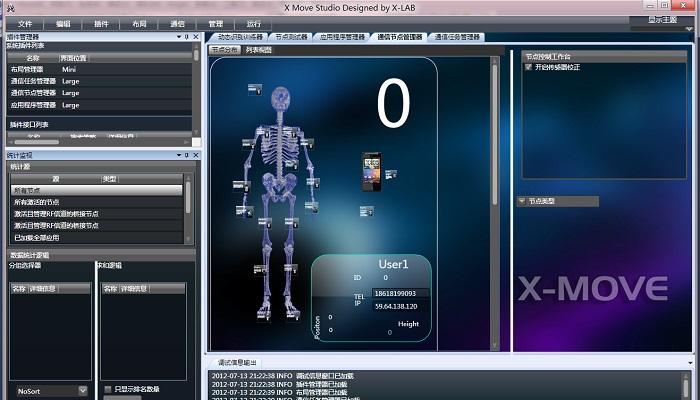The width and height of the screenshot is (700, 400).
Task: Close the 插件管理器 panel
Action: (x=196, y=37)
